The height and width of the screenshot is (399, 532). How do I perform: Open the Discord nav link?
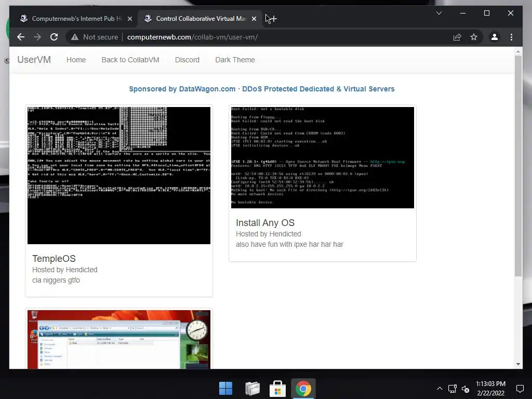[187, 60]
